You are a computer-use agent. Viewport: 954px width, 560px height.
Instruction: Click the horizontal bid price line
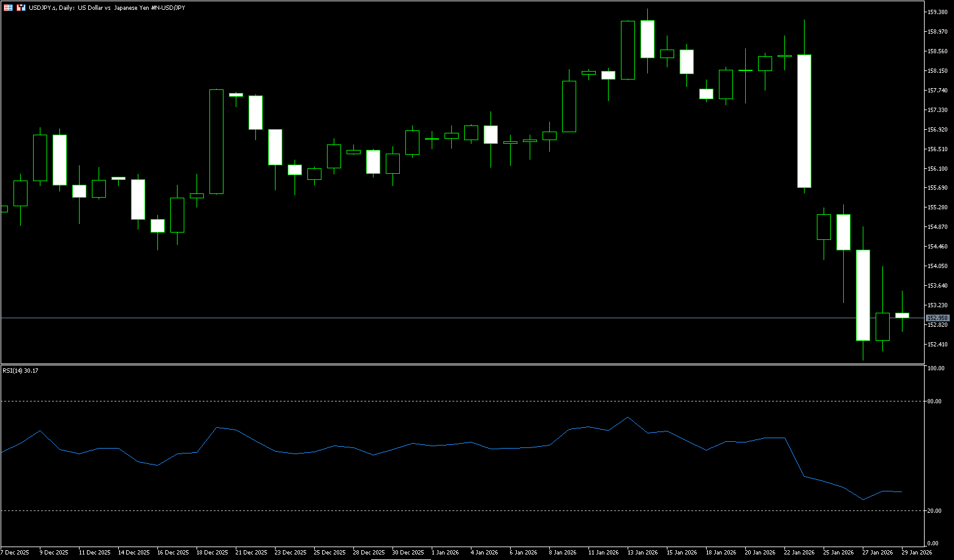coord(429,318)
